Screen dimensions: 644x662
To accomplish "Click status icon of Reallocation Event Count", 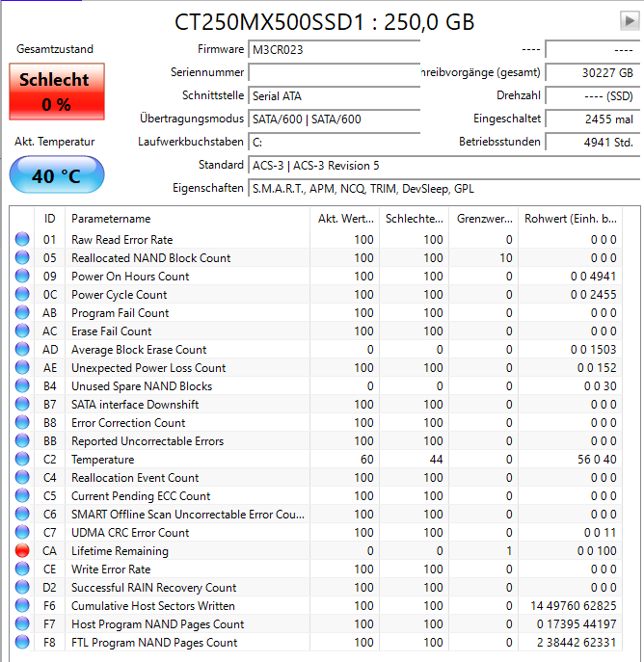I will click(22, 478).
